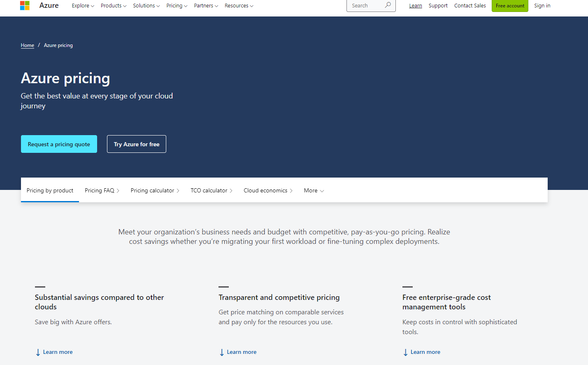Switch to the Pricing FAQ tab
Viewport: 588px width, 365px height.
click(102, 190)
